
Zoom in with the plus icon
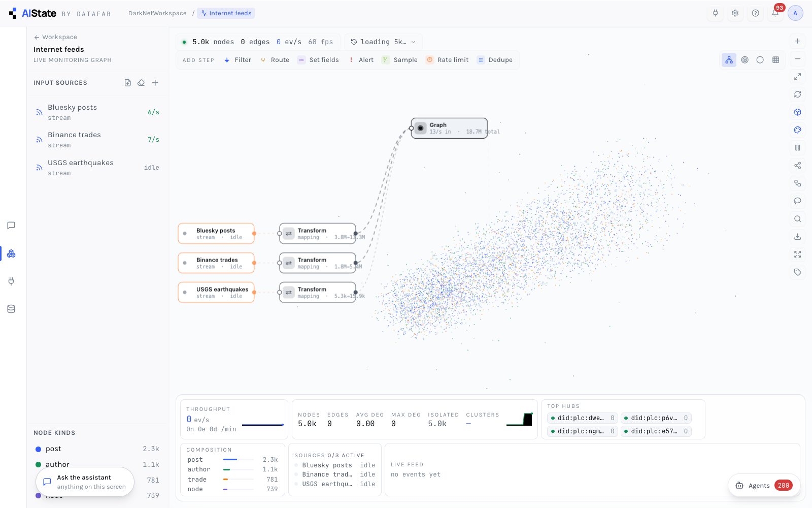(797, 41)
